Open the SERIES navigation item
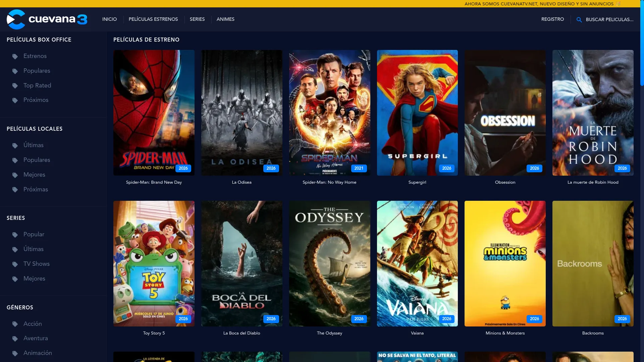Screen dimensions: 644x362 coord(197,19)
